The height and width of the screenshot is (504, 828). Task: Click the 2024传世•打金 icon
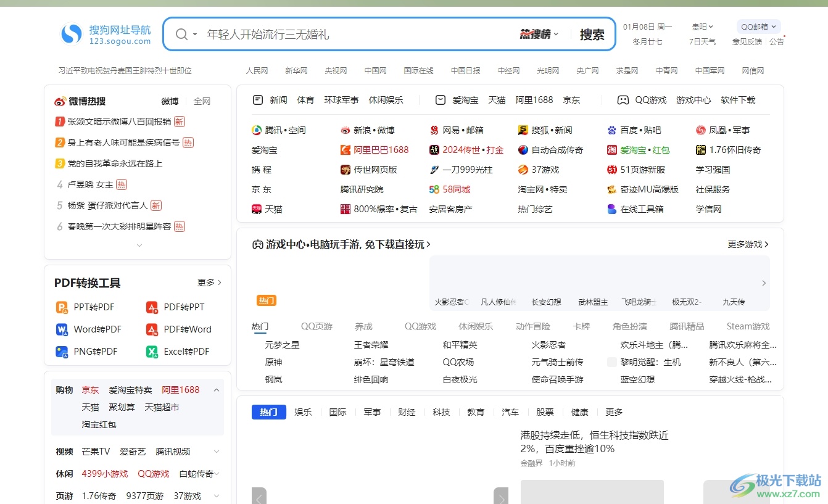[x=434, y=150]
